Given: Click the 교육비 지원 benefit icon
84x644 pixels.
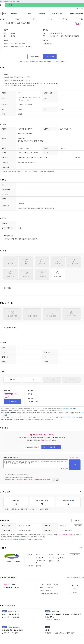Looking at the screenshot, I should coord(58,262).
